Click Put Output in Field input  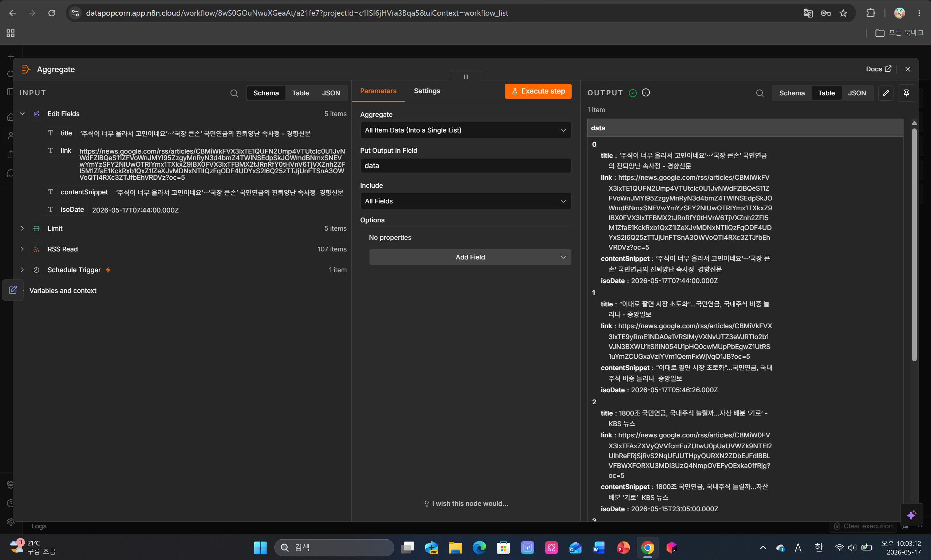pyautogui.click(x=465, y=165)
